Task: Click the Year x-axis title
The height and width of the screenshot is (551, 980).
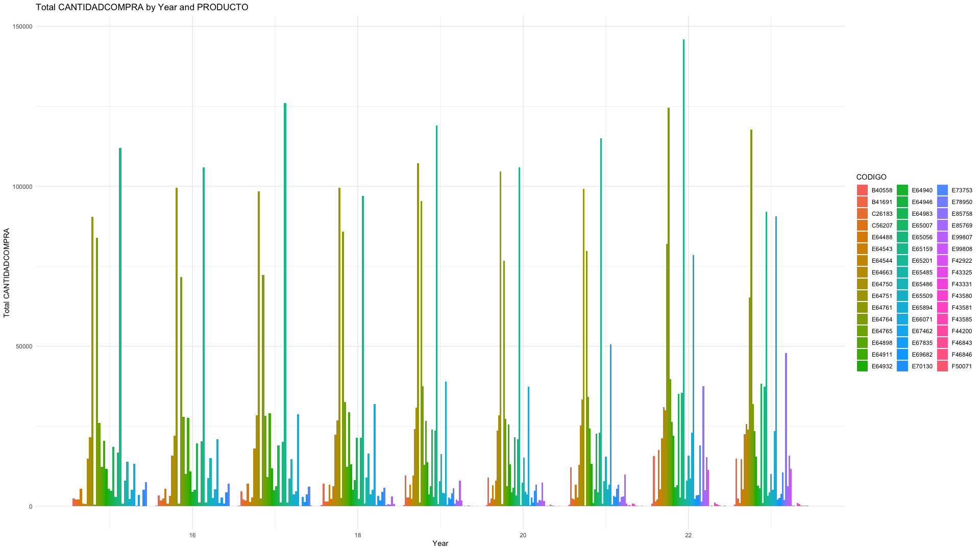Action: [x=440, y=543]
